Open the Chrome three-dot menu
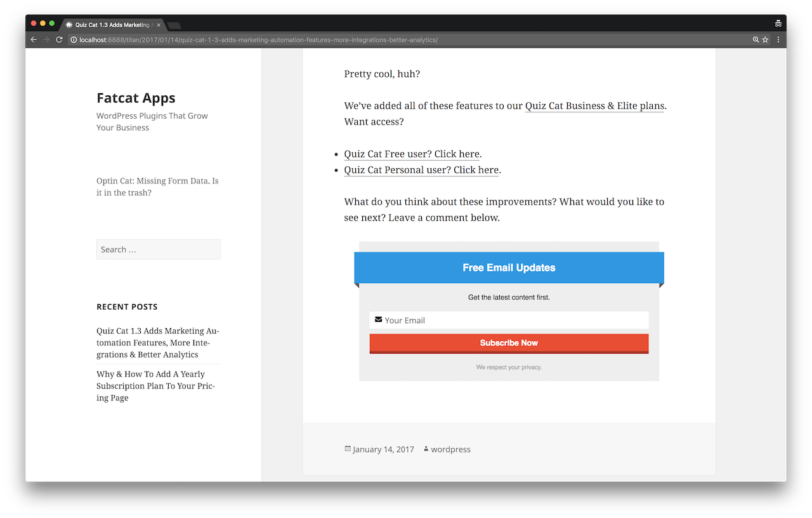This screenshot has height=518, width=812. point(778,39)
